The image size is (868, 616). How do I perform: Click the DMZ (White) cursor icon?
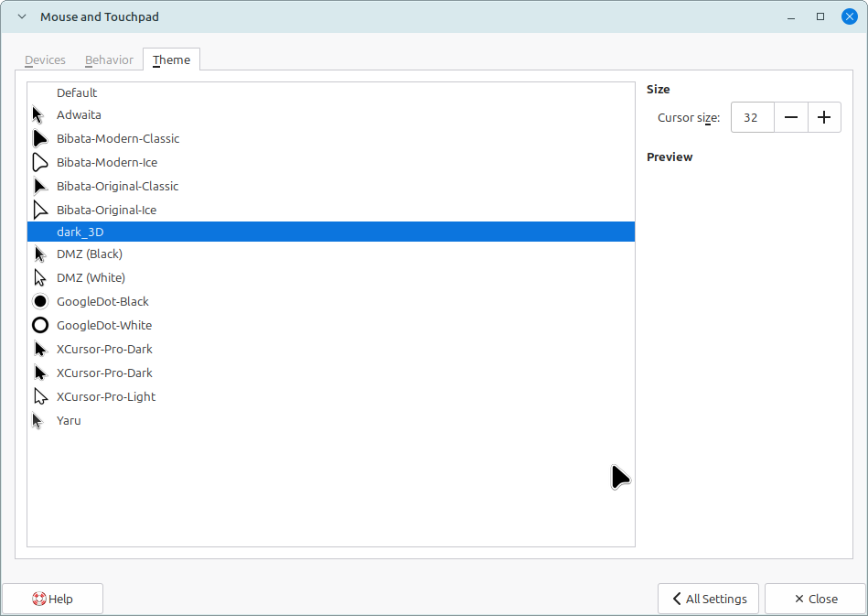pyautogui.click(x=40, y=277)
